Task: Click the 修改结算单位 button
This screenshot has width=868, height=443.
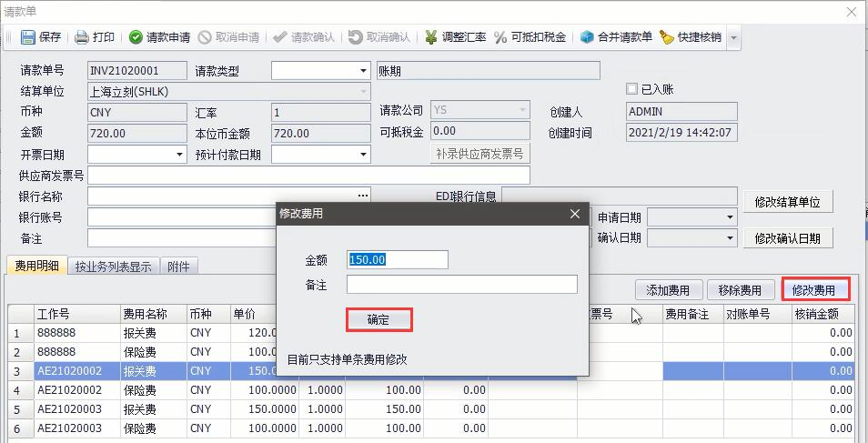Action: pyautogui.click(x=787, y=202)
